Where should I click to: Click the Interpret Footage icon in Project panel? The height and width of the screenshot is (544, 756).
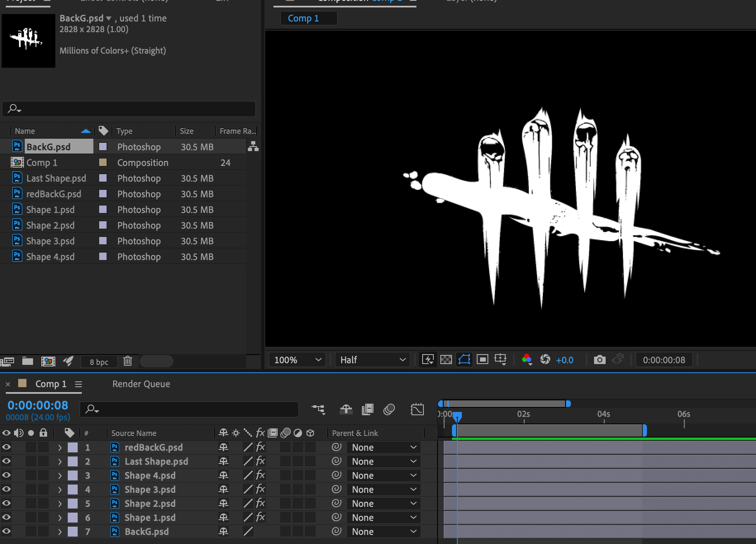[x=8, y=361]
